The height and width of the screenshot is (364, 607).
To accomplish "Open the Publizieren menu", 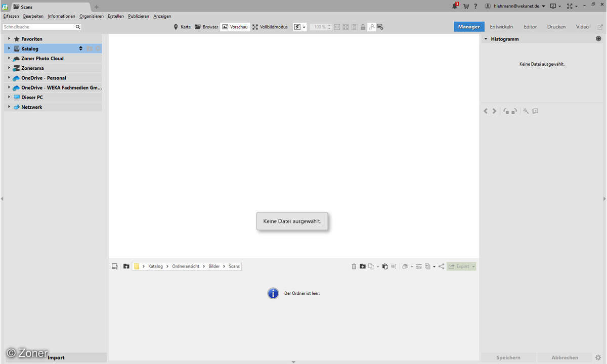I will (x=139, y=16).
